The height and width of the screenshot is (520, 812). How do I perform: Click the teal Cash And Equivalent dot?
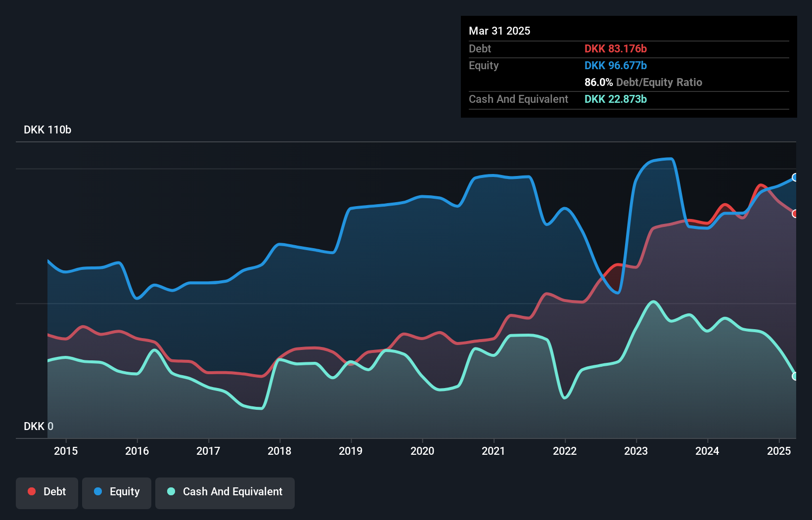click(171, 491)
